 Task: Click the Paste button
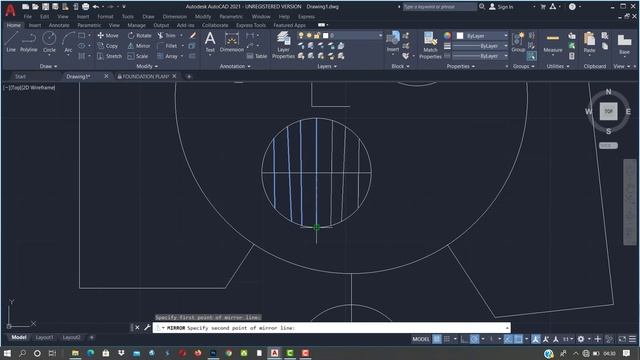click(589, 42)
